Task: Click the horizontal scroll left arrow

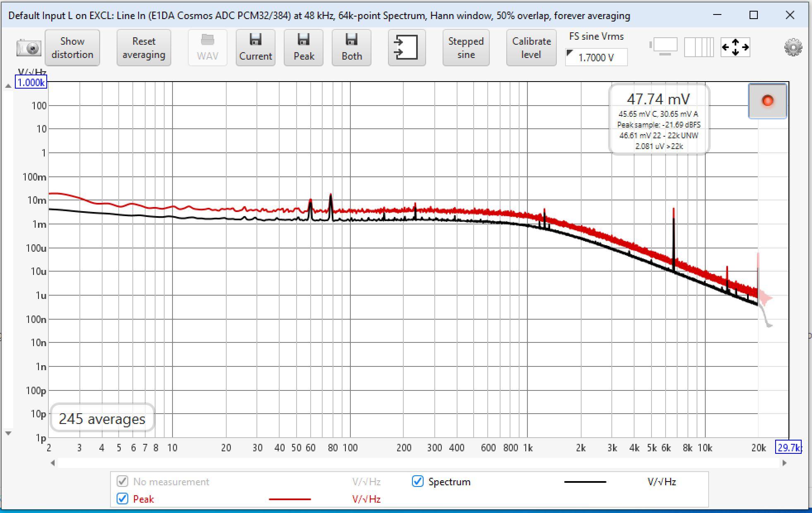Action: click(53, 463)
